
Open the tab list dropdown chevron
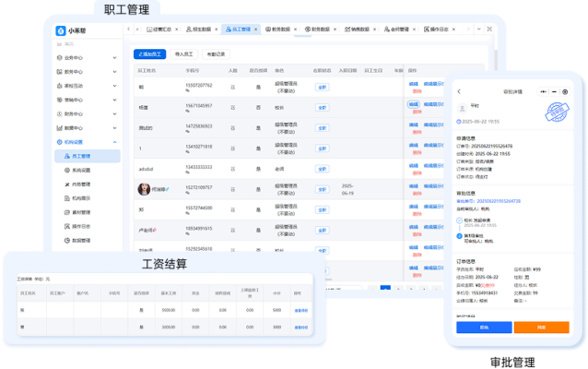tap(479, 29)
